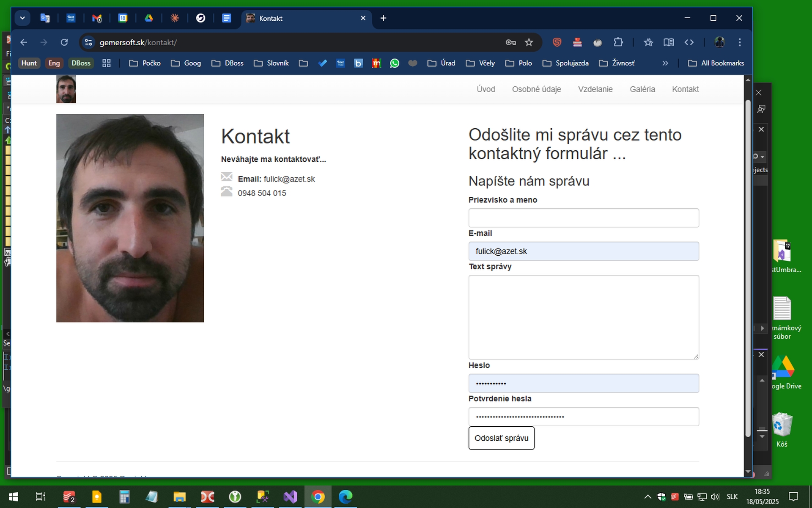Go to the Vzdelanie page
Screen dimensions: 812x508
point(595,89)
